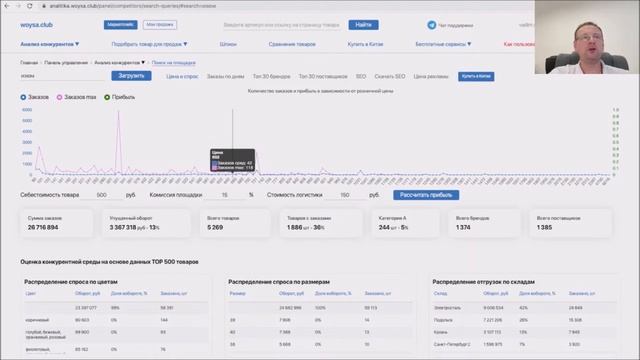Click the Электросталь warehouse row
This screenshot has width=640, height=360.
click(x=524, y=308)
